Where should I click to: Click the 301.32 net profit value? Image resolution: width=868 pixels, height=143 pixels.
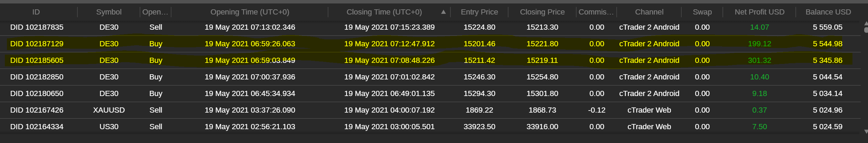point(759,60)
